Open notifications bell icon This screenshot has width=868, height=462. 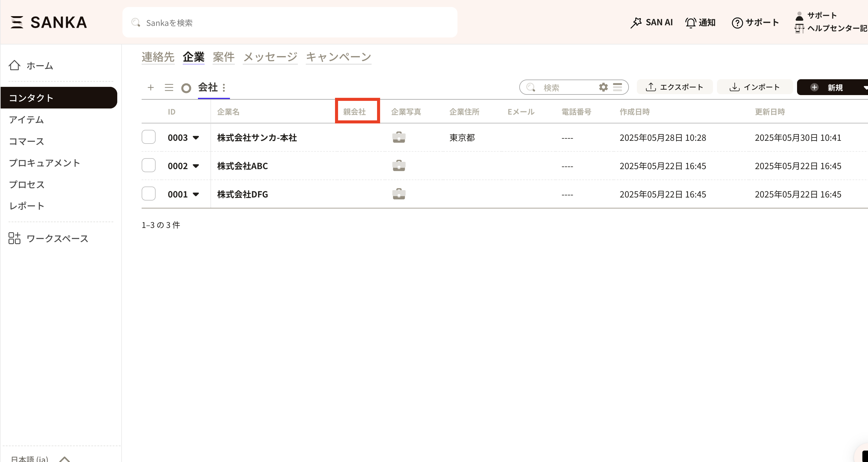pos(690,23)
